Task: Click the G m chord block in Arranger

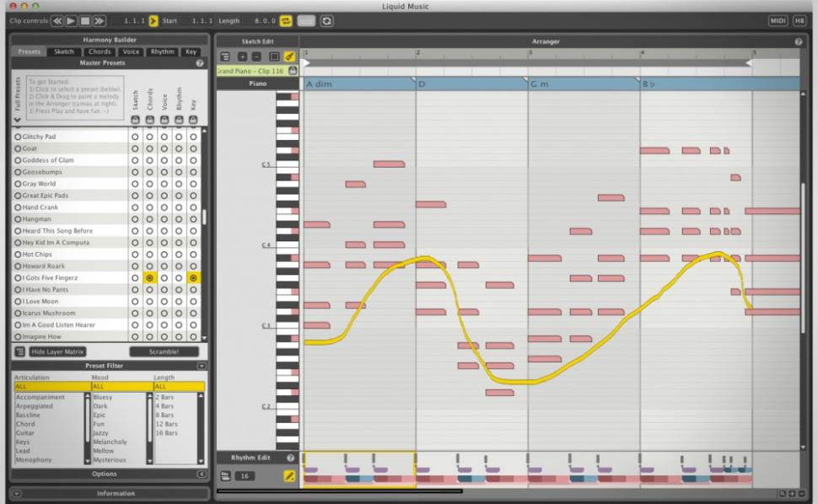Action: [583, 84]
